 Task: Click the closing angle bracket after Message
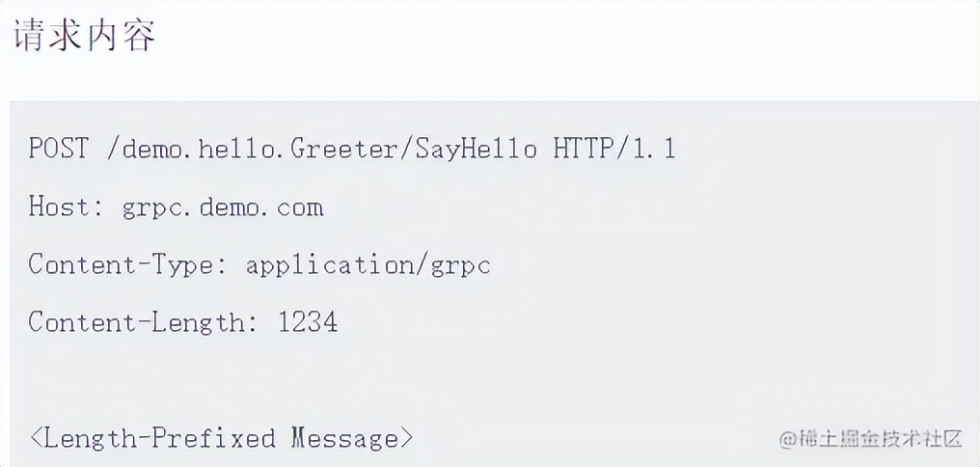(406, 438)
